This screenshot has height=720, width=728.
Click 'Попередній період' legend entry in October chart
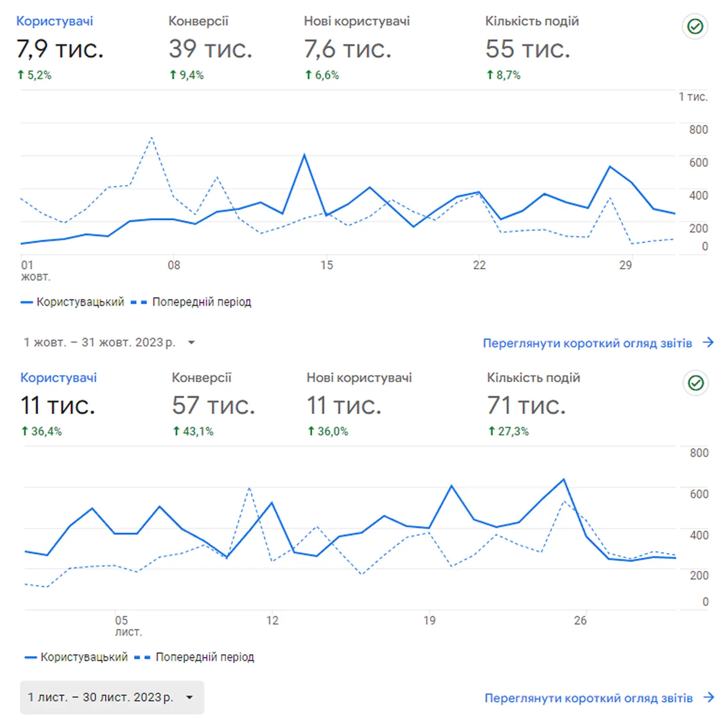click(191, 302)
